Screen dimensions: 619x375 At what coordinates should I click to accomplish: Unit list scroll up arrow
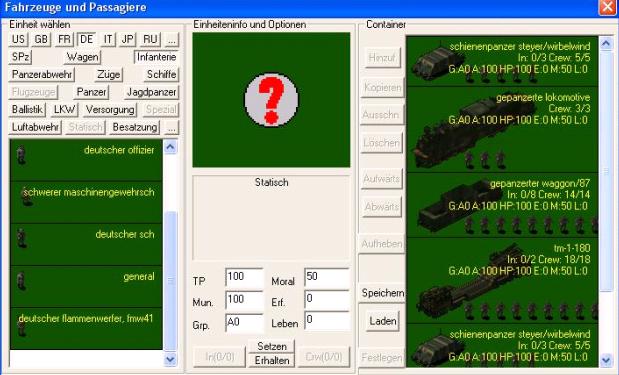(170, 147)
